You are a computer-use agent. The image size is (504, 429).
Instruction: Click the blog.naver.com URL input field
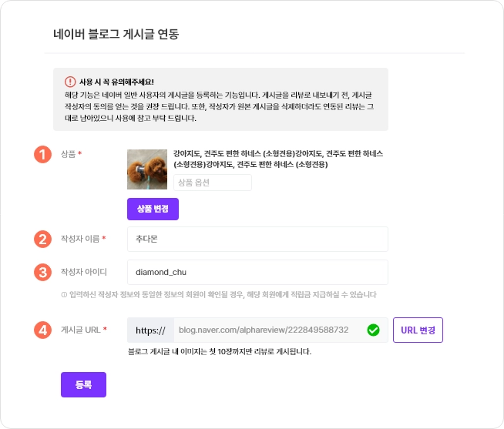pyautogui.click(x=270, y=330)
